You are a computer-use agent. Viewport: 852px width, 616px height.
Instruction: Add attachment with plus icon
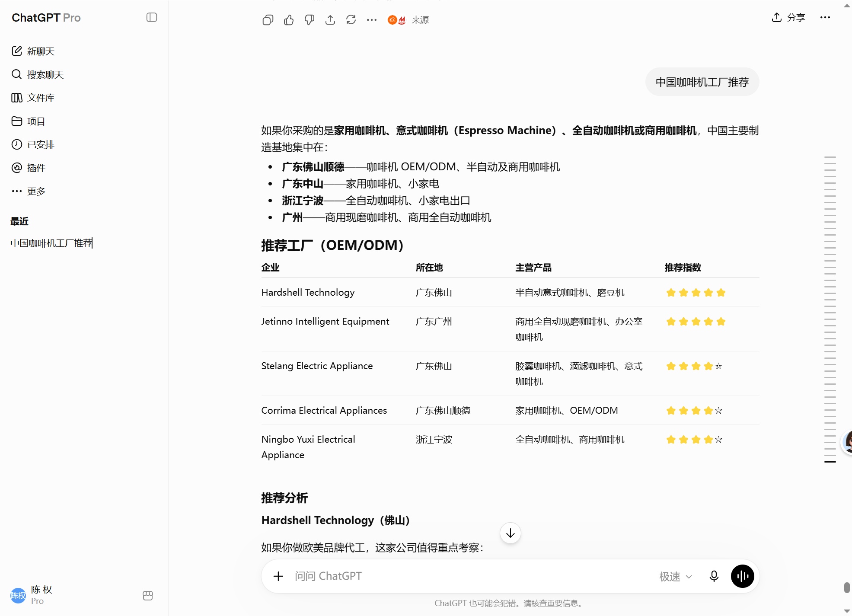(278, 576)
